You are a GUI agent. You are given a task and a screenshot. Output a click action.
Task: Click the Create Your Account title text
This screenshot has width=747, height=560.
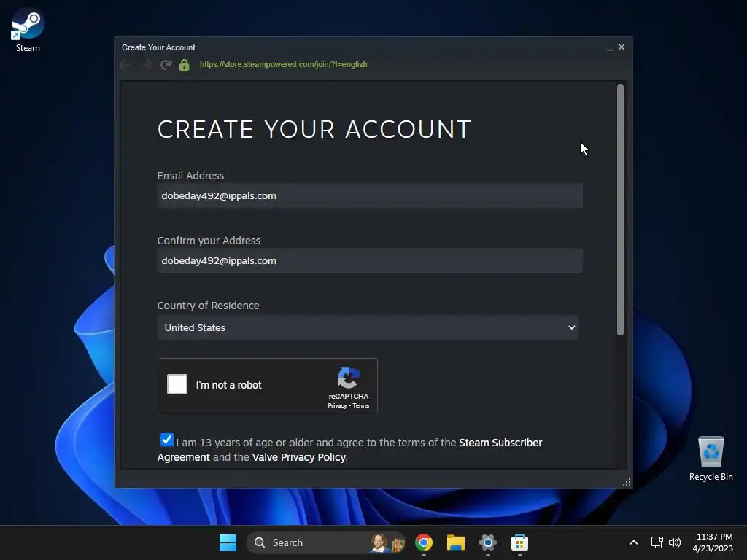click(x=158, y=47)
